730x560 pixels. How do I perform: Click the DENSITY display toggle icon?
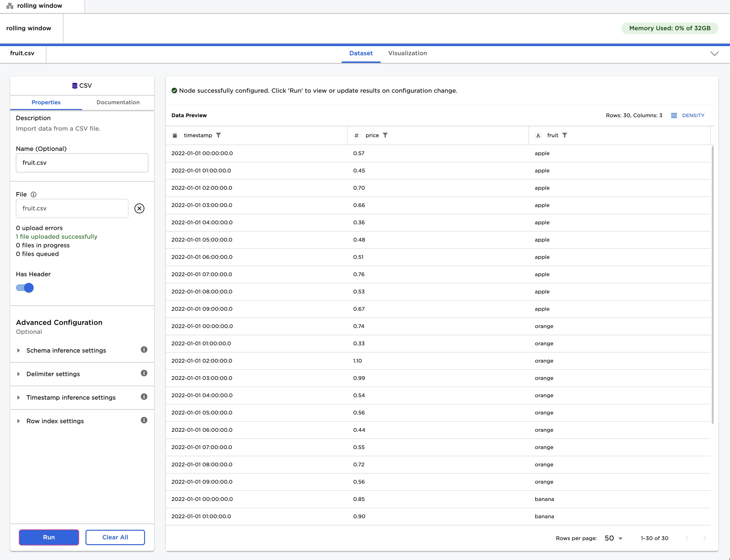pyautogui.click(x=674, y=115)
